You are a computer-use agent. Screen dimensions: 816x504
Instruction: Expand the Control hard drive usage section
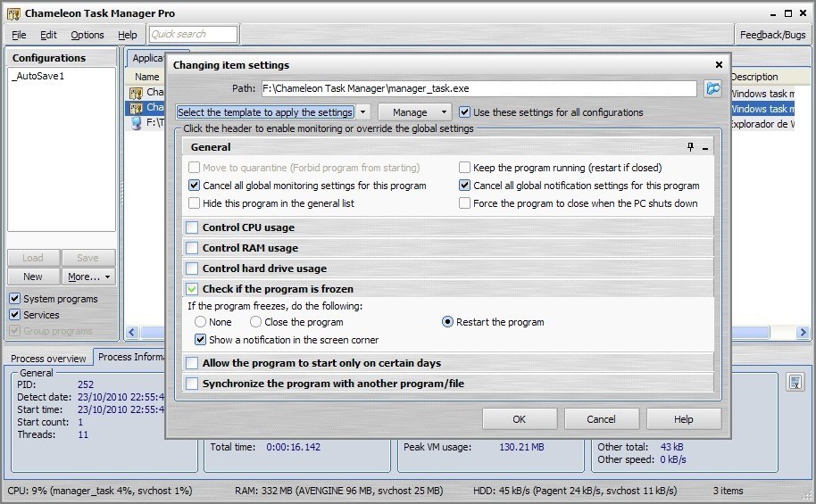coord(447,269)
